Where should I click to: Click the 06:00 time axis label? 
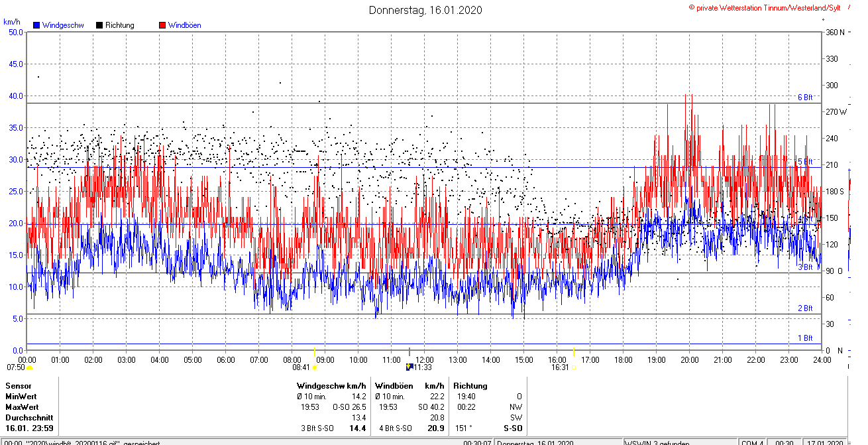coord(226,360)
